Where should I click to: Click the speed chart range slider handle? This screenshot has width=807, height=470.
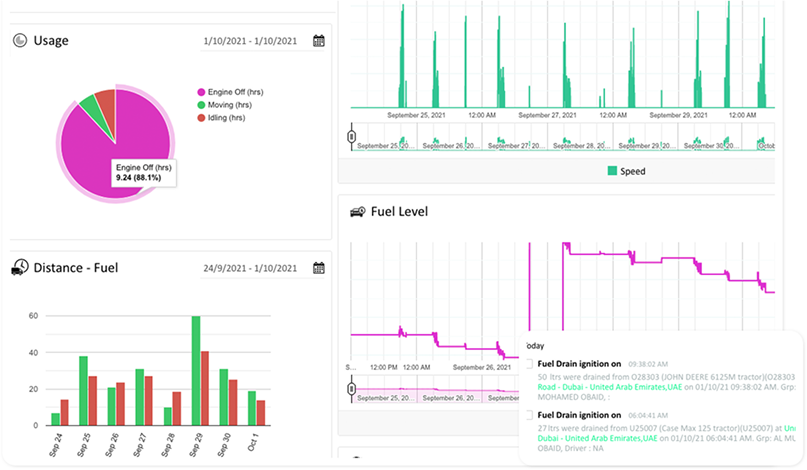coord(351,134)
